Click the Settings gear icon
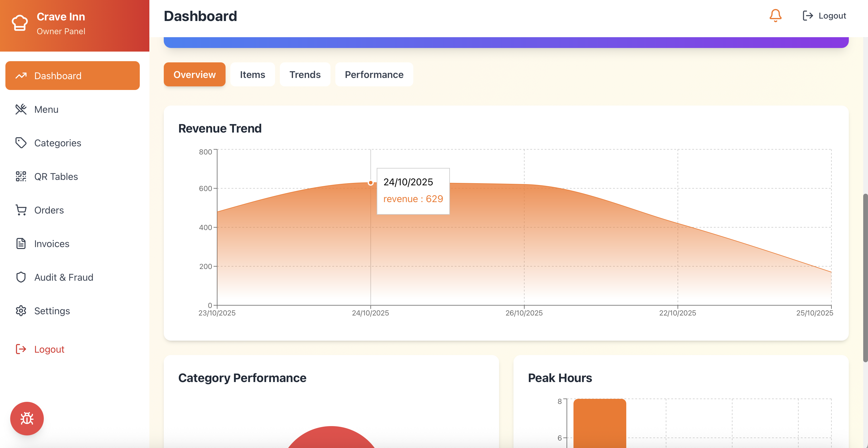This screenshot has width=868, height=448. [21, 311]
